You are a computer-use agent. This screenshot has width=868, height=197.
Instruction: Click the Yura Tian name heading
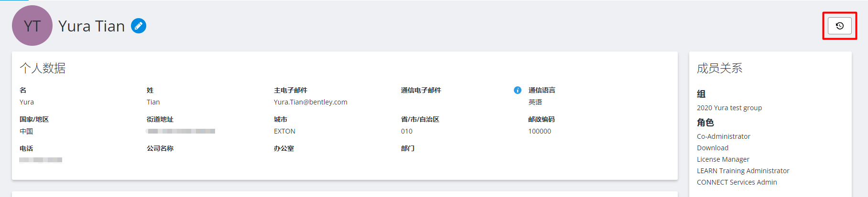[x=91, y=26]
